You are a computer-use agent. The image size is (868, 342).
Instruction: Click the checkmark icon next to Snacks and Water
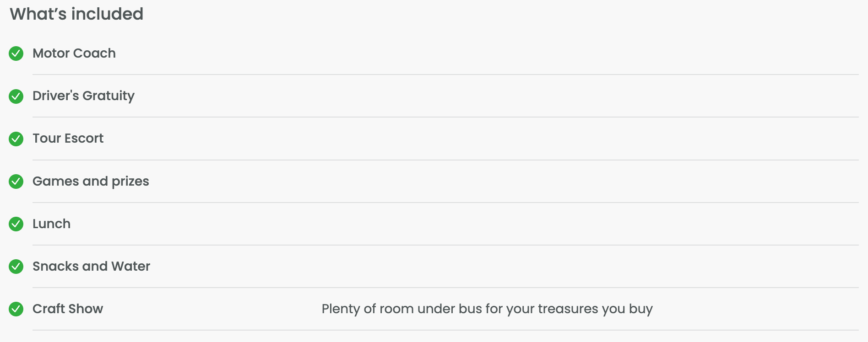16,267
